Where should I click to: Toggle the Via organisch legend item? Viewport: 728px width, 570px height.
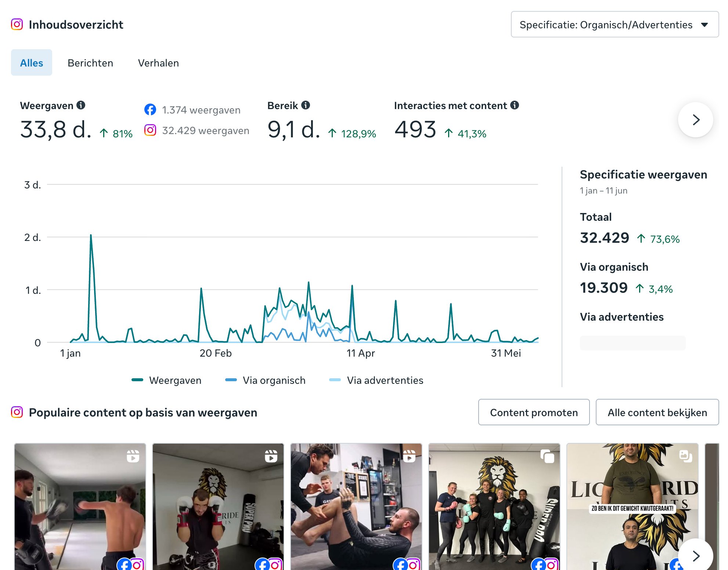pyautogui.click(x=265, y=380)
